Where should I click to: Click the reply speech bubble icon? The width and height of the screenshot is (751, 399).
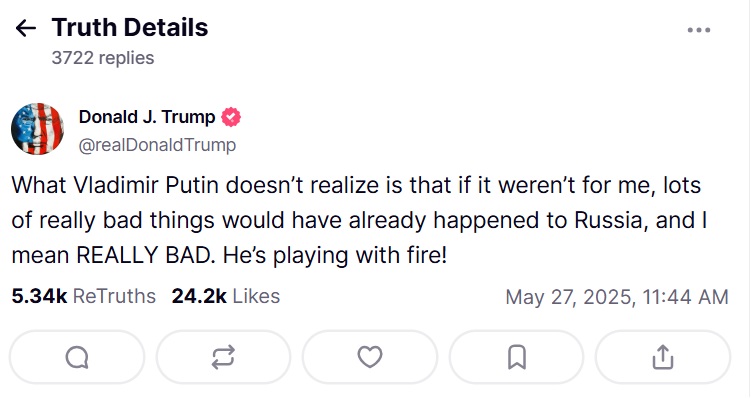coord(77,357)
